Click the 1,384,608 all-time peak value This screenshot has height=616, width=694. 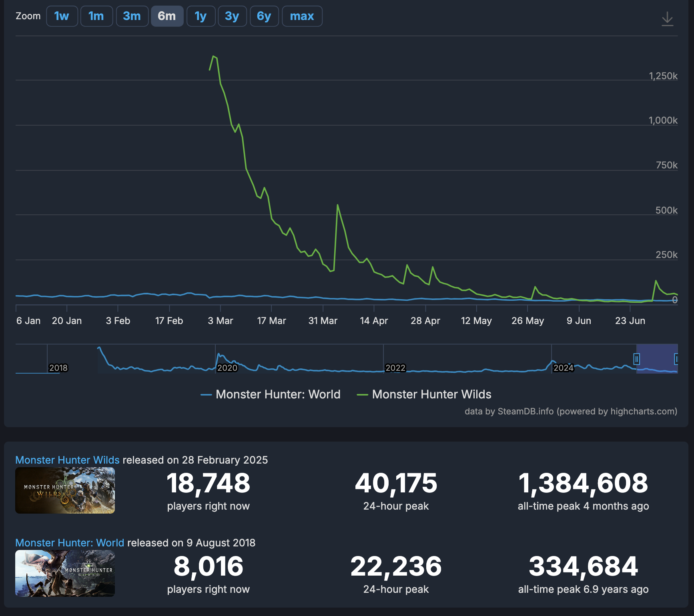[583, 483]
